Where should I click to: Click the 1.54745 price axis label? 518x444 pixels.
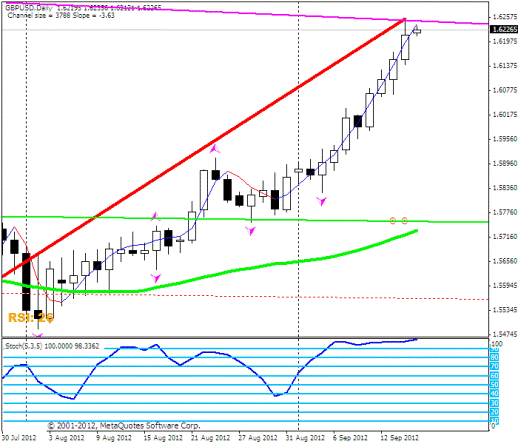[505, 334]
